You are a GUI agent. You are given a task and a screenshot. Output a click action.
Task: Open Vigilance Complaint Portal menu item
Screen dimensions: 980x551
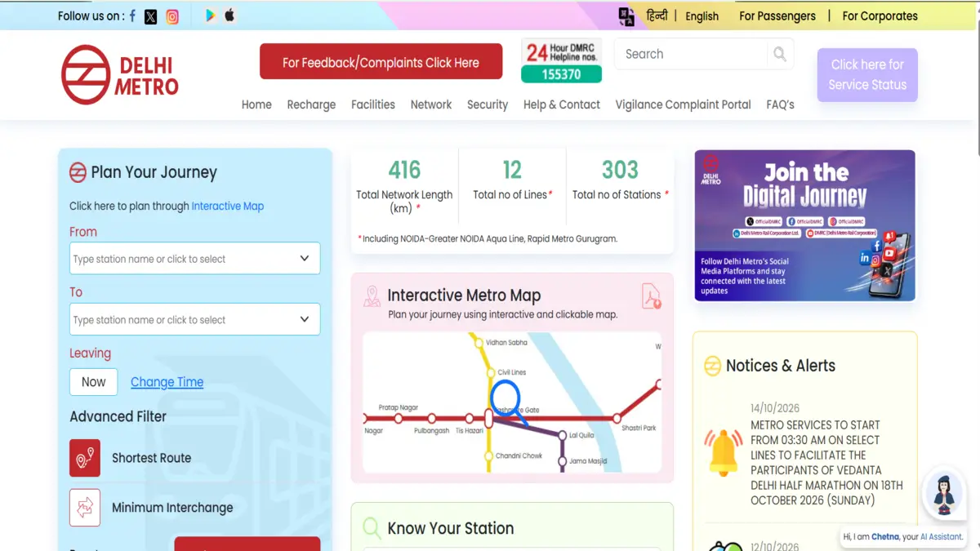tap(684, 104)
